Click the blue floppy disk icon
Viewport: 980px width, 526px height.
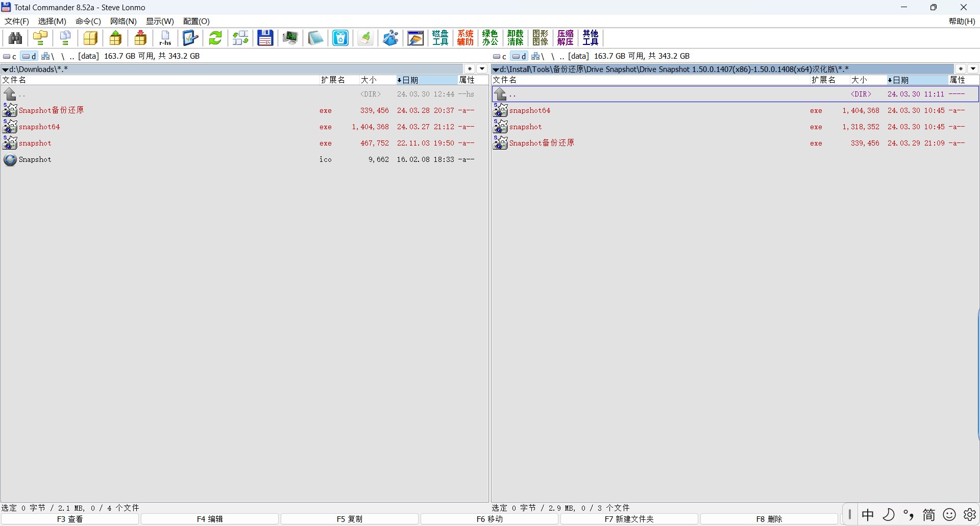(265, 38)
